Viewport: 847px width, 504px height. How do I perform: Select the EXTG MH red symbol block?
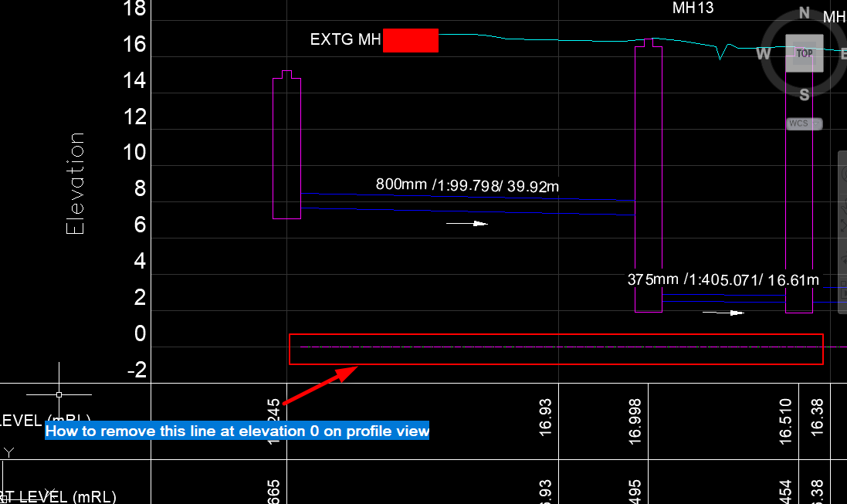point(410,40)
